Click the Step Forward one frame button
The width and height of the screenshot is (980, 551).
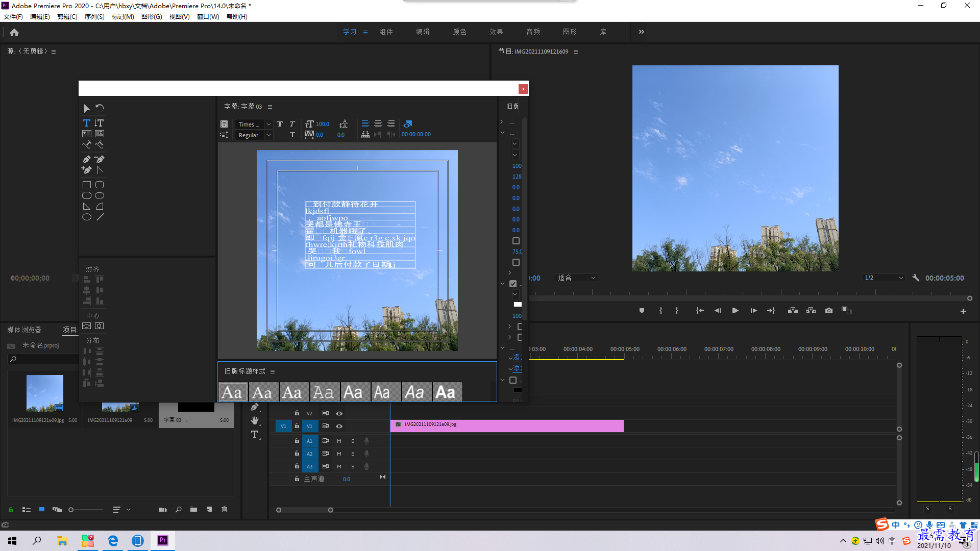(753, 311)
